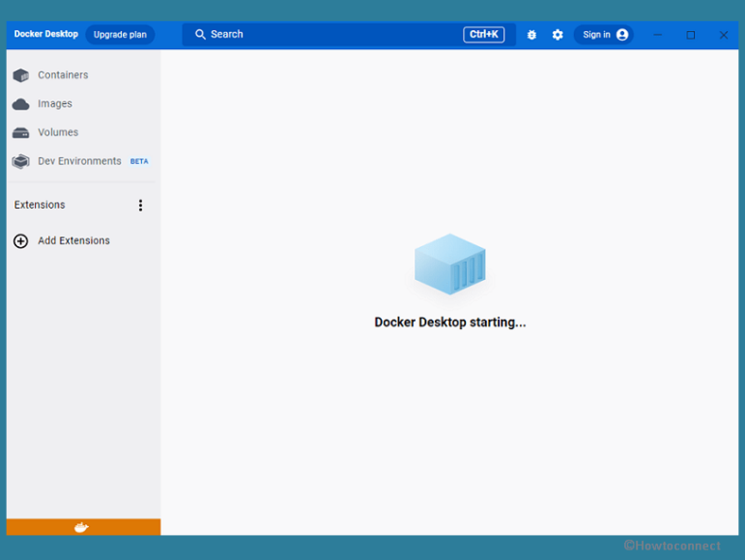This screenshot has height=560, width=745.
Task: Click the Images cloud icon
Action: tap(21, 104)
